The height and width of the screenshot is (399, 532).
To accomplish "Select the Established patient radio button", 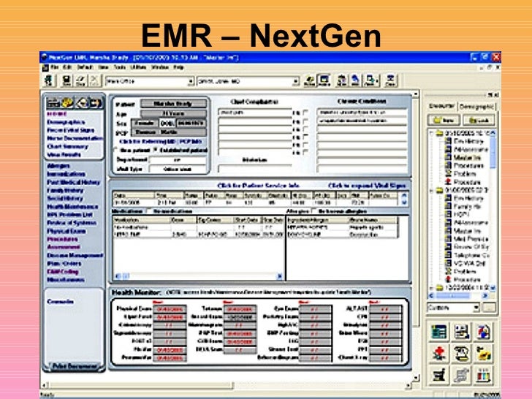I will click(156, 150).
